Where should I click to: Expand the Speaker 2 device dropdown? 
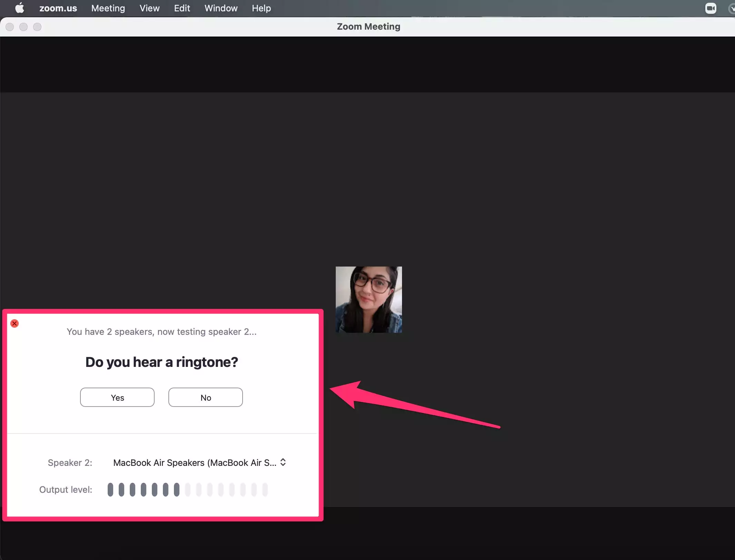(x=195, y=463)
